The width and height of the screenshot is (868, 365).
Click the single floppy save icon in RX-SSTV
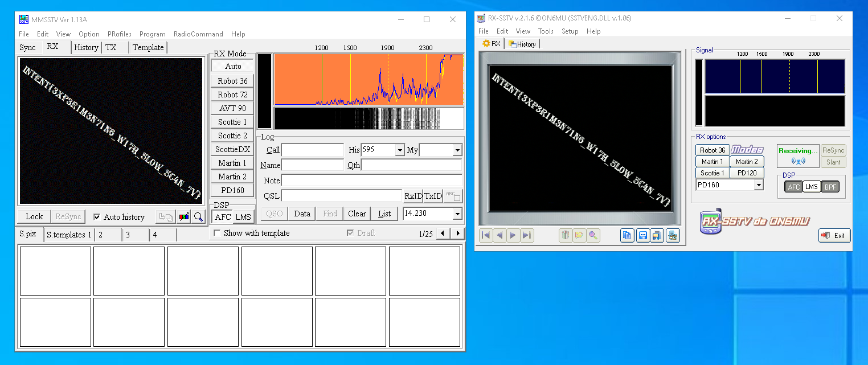pyautogui.click(x=643, y=235)
